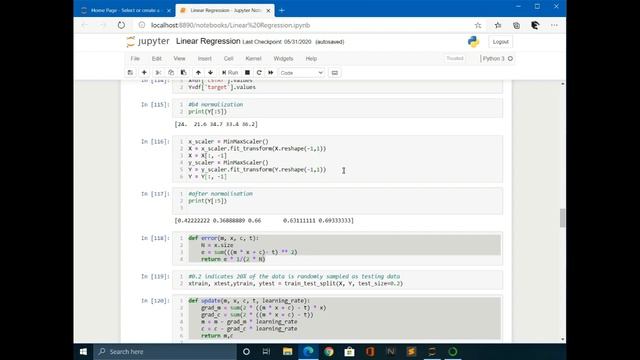
Task: Paste cells below icon
Action: click(184, 73)
